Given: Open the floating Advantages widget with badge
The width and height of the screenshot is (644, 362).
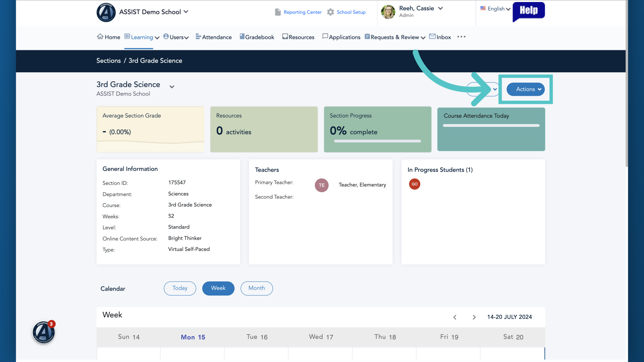Looking at the screenshot, I should 44,332.
